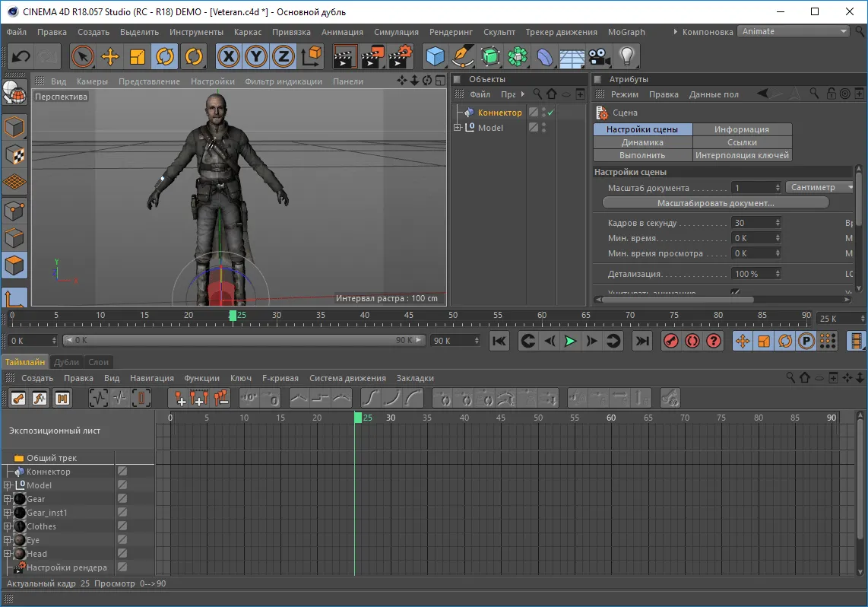
Task: Click the Record Active Objects button
Action: 670,341
